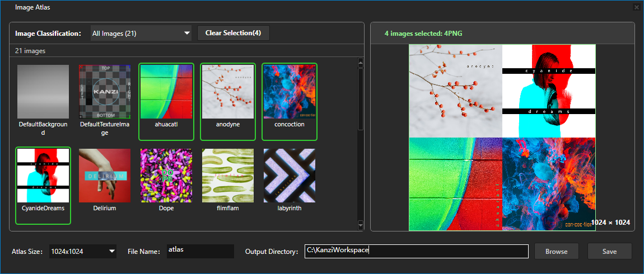Image resolution: width=644 pixels, height=274 pixels.
Task: Focus the Output Directory text field
Action: [x=417, y=252]
